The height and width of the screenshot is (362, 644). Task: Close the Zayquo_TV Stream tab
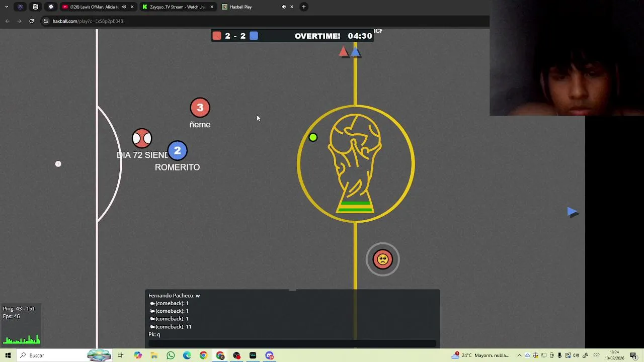212,7
